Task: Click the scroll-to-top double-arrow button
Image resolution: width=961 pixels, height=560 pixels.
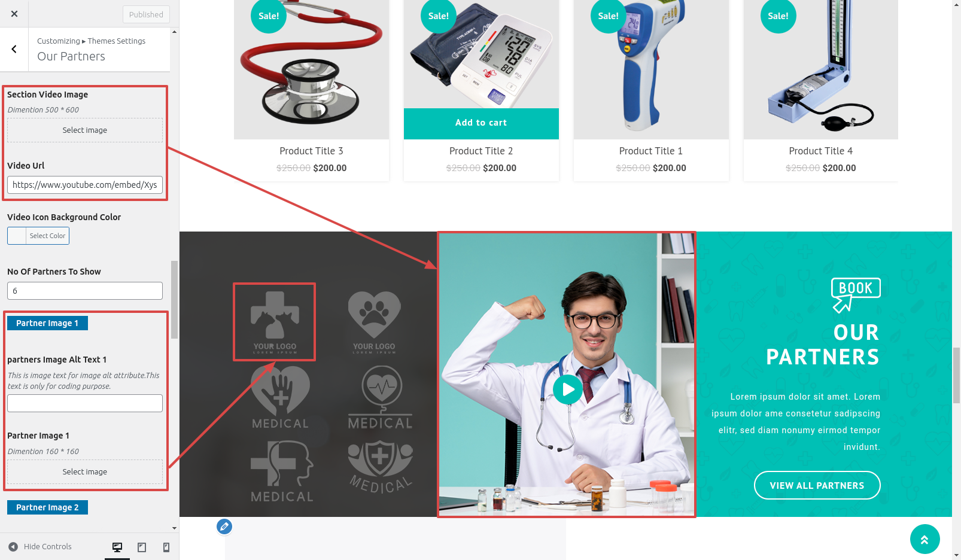Action: click(924, 540)
